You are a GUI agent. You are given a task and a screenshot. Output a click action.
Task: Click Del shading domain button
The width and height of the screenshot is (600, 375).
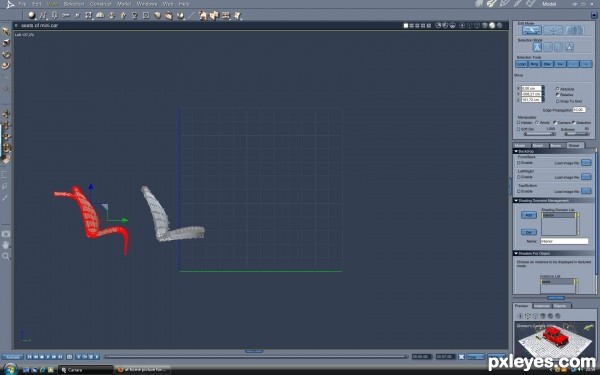tap(528, 232)
